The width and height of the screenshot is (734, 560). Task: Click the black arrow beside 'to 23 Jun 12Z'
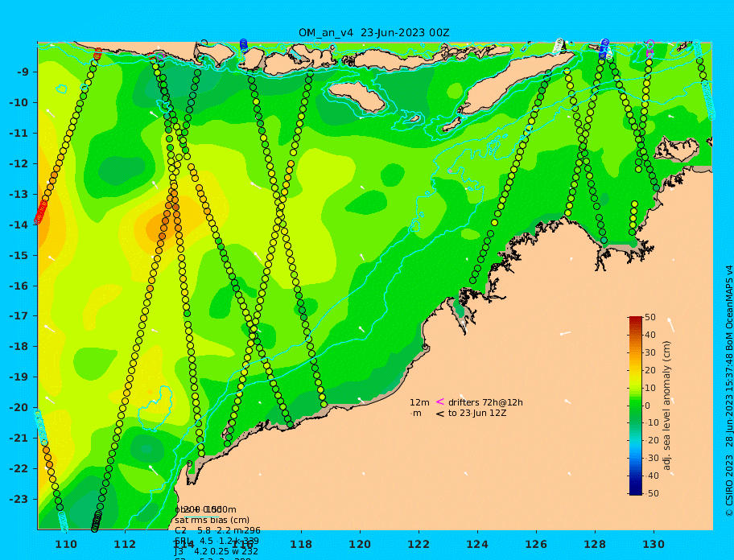440,414
